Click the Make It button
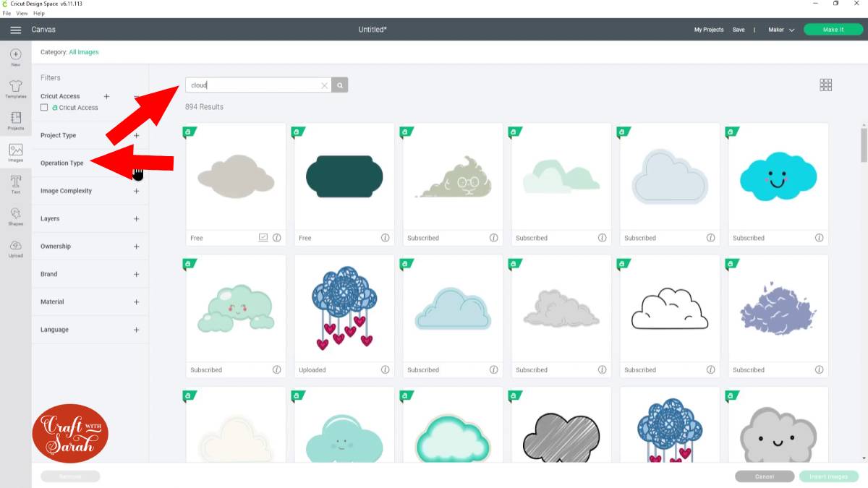Image resolution: width=868 pixels, height=488 pixels. tap(833, 30)
